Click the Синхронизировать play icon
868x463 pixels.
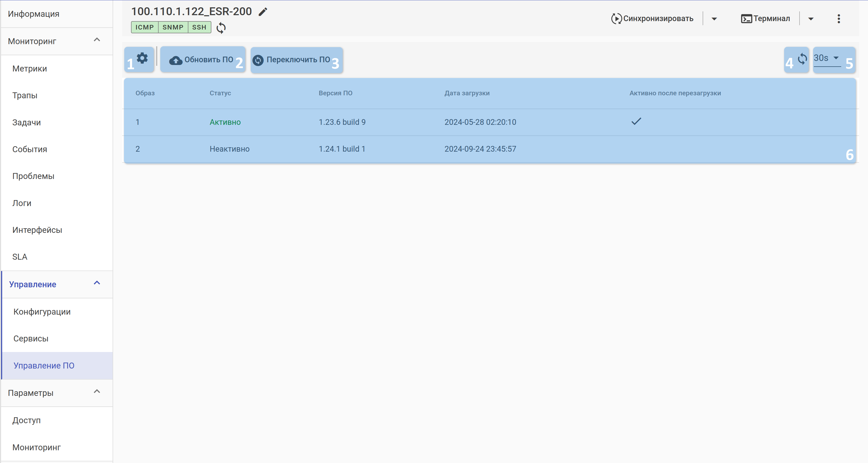616,18
